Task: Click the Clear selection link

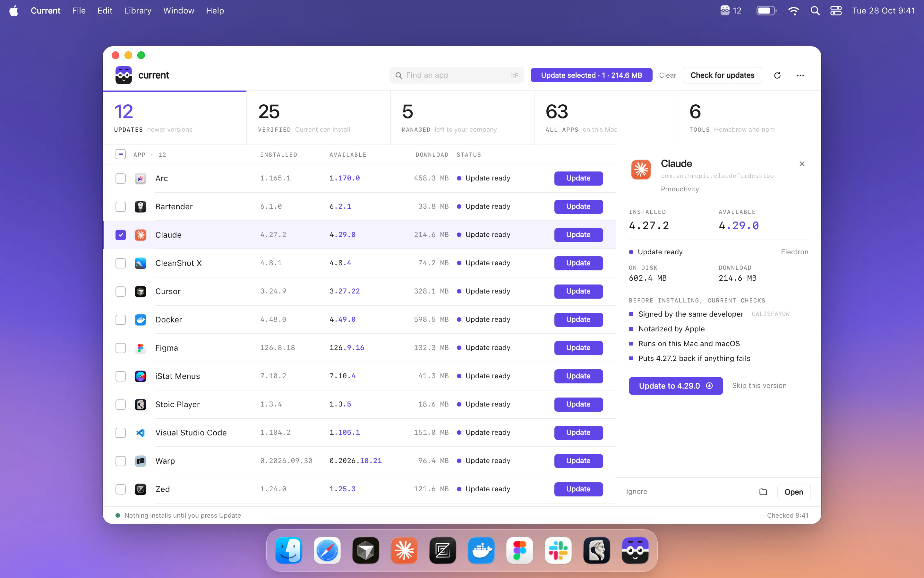Action: coord(667,75)
